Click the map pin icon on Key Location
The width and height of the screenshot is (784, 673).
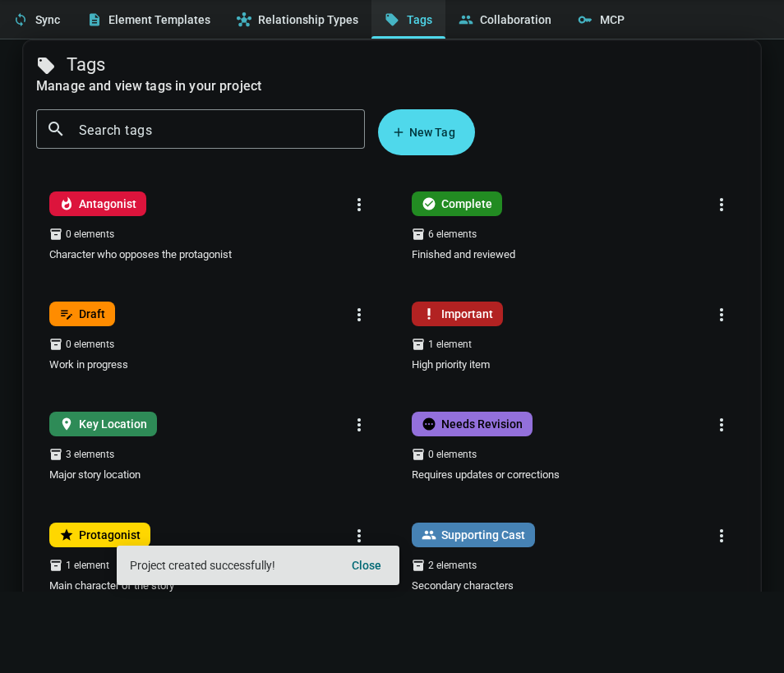(67, 424)
